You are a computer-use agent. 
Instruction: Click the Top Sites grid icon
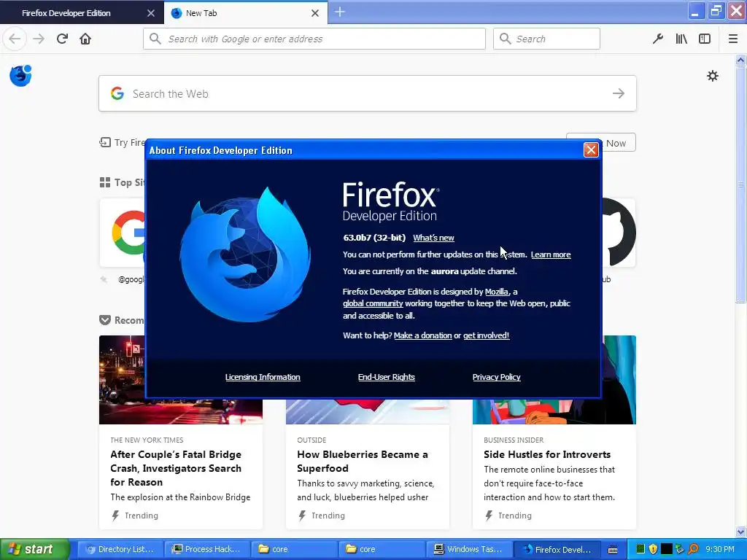(x=105, y=182)
